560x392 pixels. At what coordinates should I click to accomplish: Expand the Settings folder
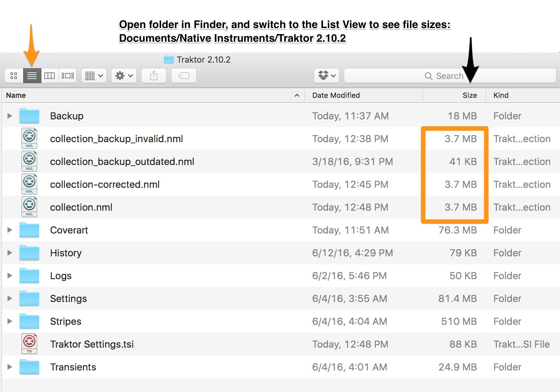point(10,298)
